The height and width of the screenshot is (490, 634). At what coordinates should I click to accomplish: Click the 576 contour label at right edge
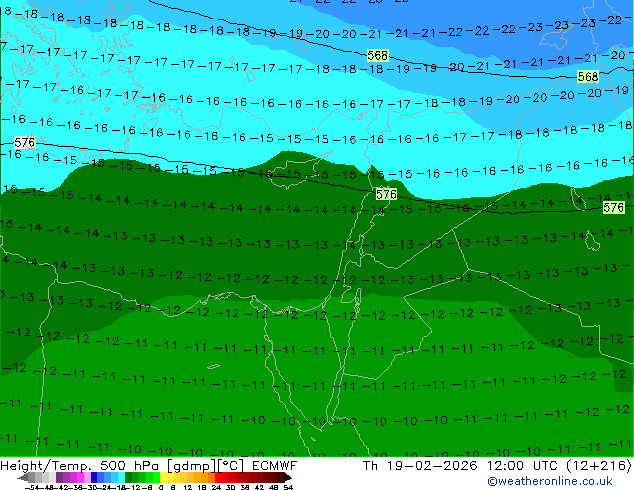pyautogui.click(x=613, y=208)
